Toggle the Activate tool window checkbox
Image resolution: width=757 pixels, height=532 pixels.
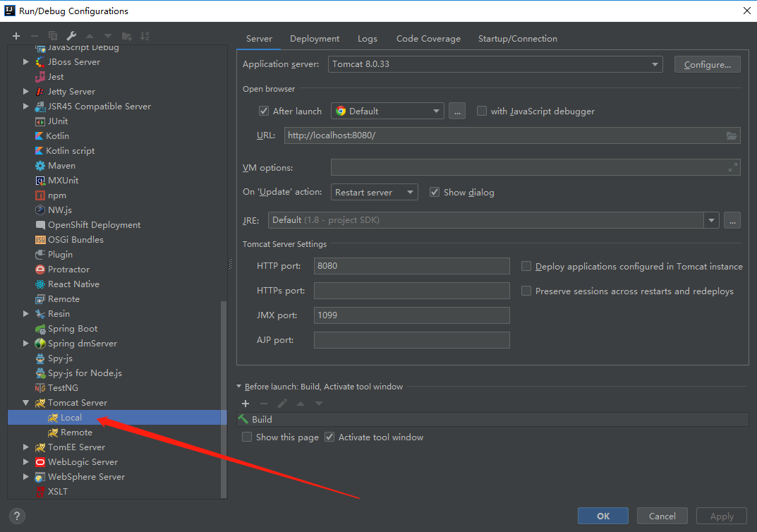[x=329, y=437]
